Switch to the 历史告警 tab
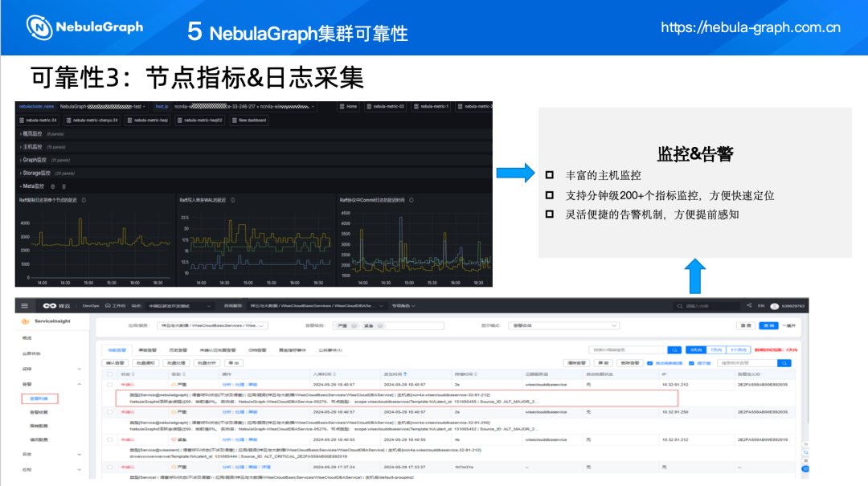868x486 pixels. 178,350
